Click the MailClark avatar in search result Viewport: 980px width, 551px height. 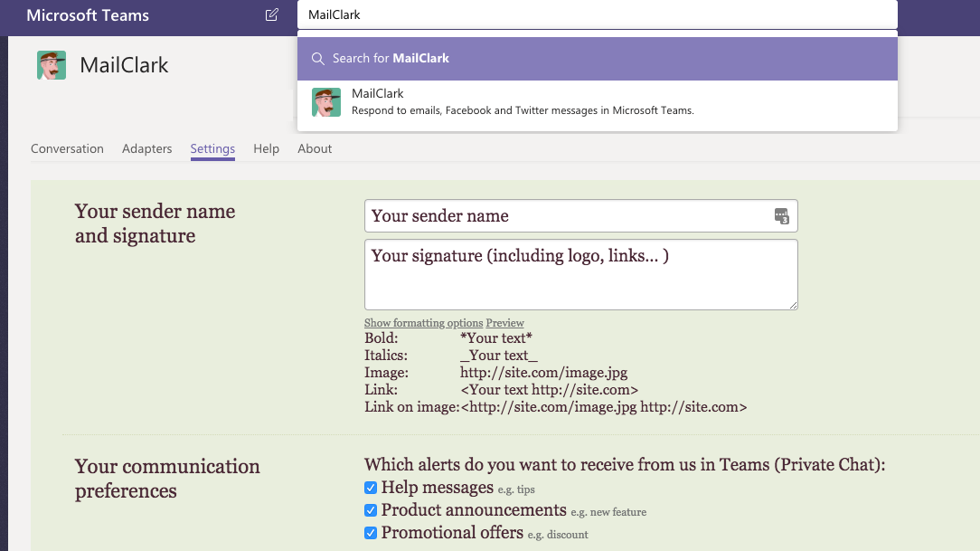point(326,102)
